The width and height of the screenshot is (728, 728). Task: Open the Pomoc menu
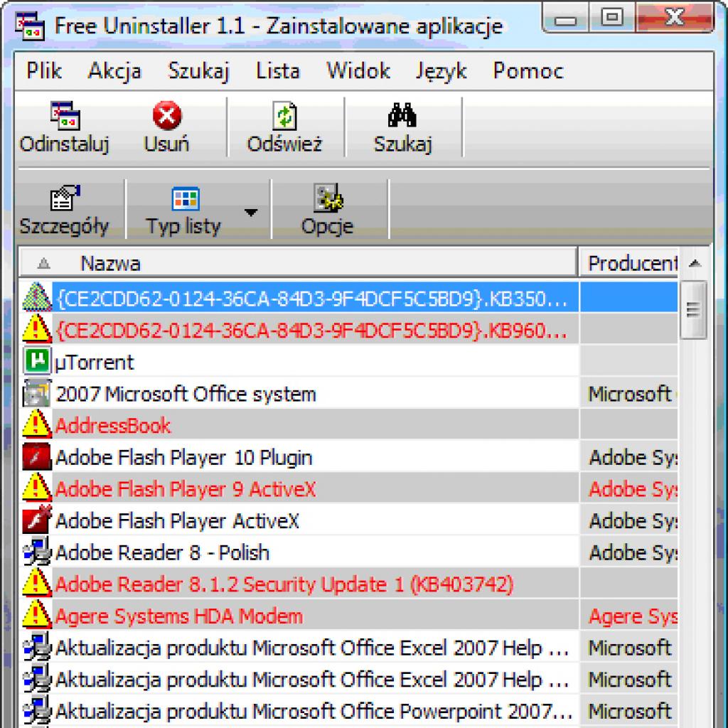tap(528, 71)
